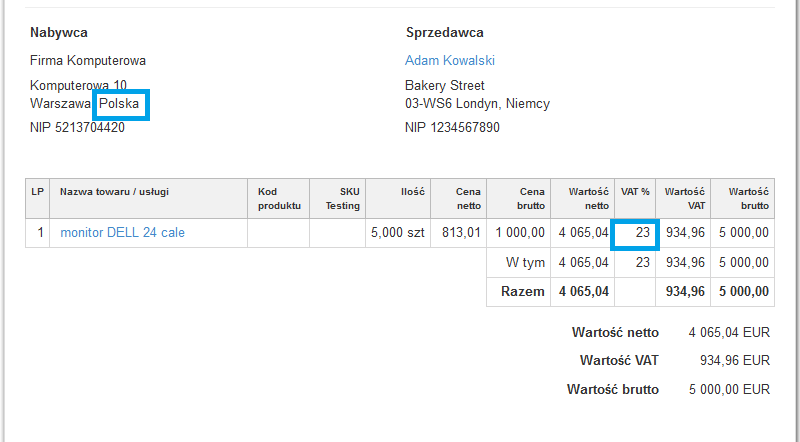Image resolution: width=800 pixels, height=442 pixels.
Task: Click the LP column header
Action: pos(37,191)
